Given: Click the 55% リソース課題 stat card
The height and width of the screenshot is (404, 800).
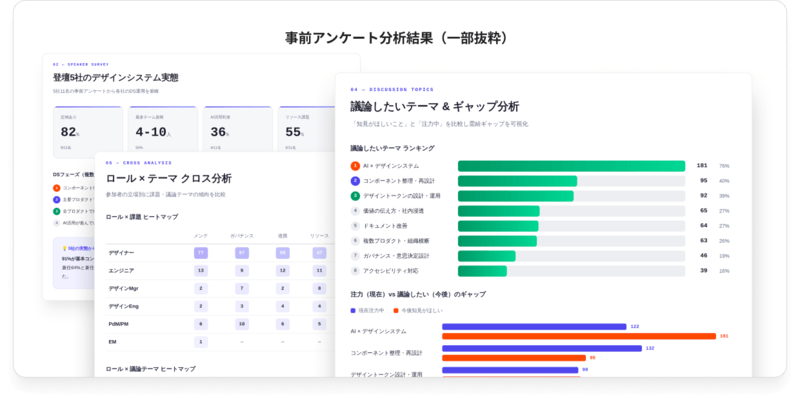Looking at the screenshot, I should (307, 130).
